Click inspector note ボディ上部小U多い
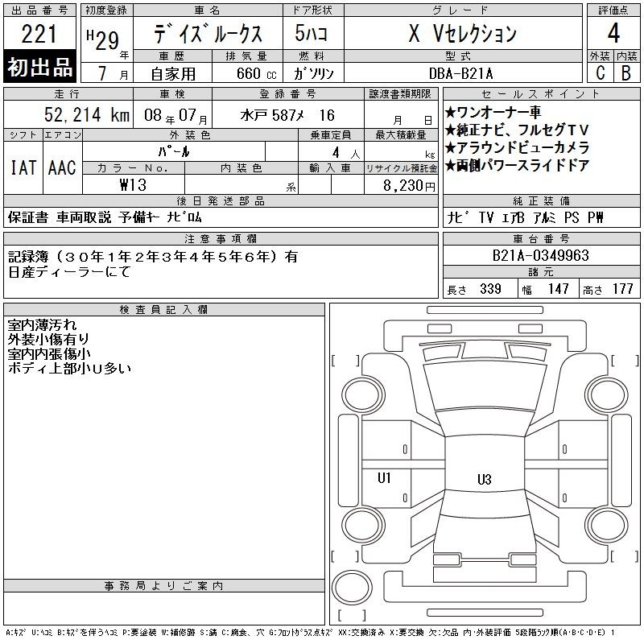 pyautogui.click(x=69, y=369)
